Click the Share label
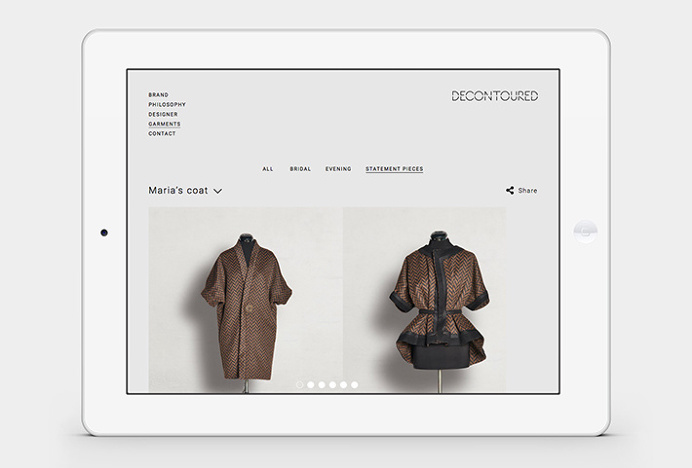 click(527, 191)
